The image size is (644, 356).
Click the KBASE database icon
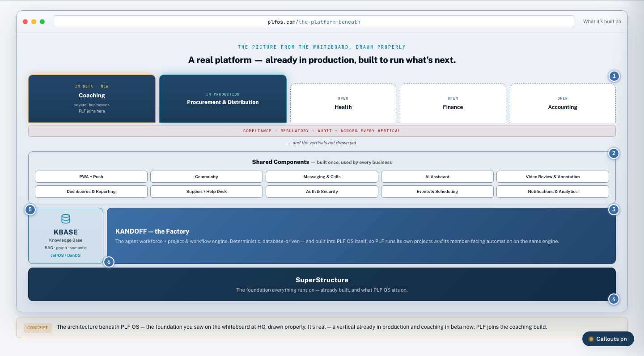pos(66,219)
